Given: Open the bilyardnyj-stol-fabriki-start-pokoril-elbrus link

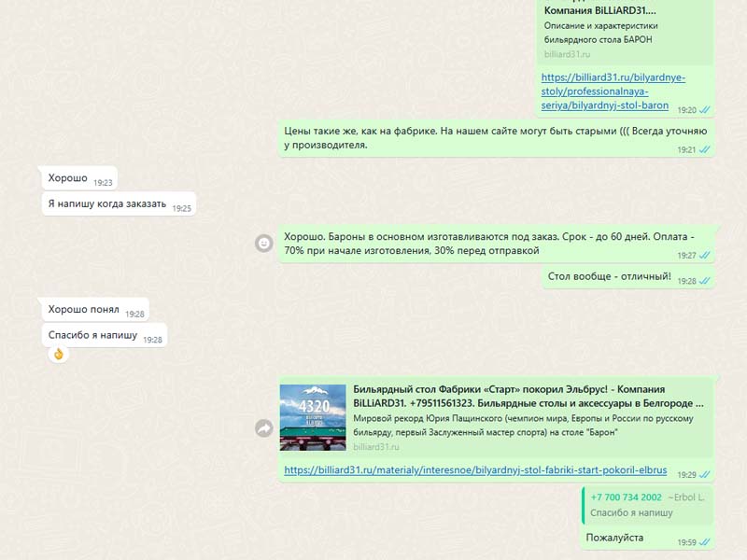Looking at the screenshot, I should [475, 470].
